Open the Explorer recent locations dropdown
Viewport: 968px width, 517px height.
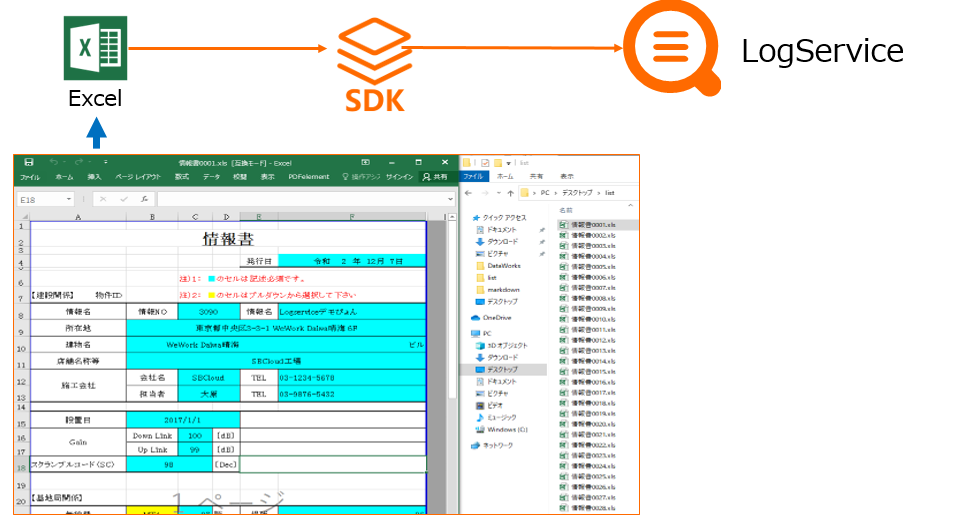tap(499, 193)
